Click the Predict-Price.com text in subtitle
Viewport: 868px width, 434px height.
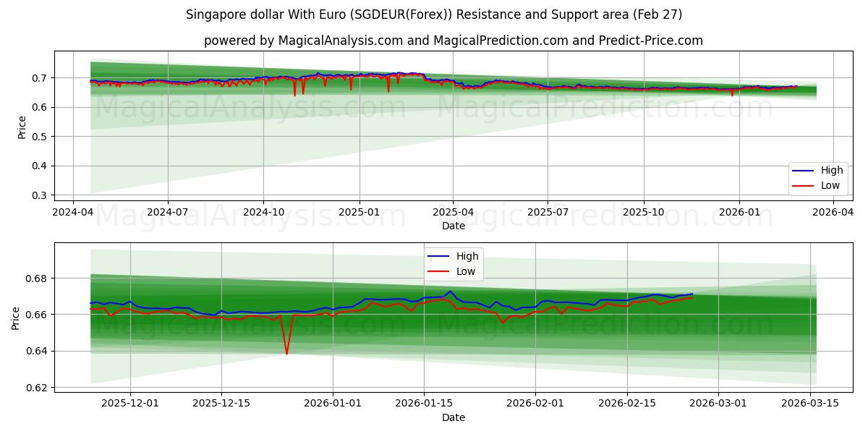651,42
